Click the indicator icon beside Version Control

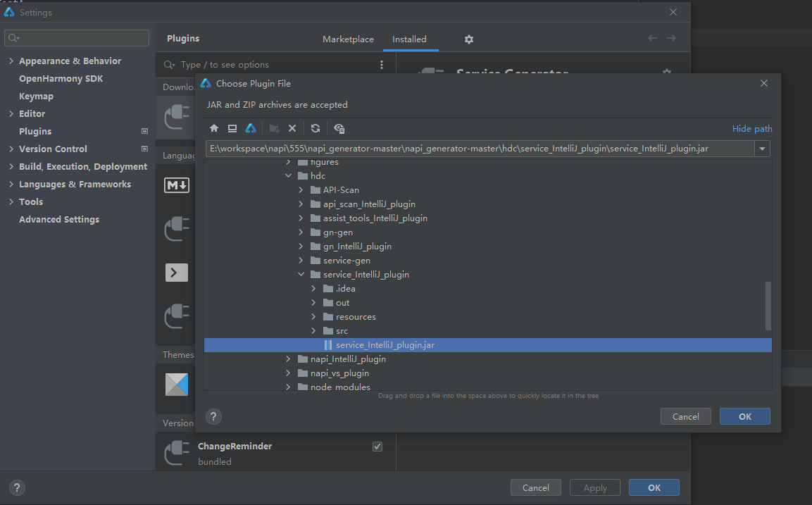point(144,149)
